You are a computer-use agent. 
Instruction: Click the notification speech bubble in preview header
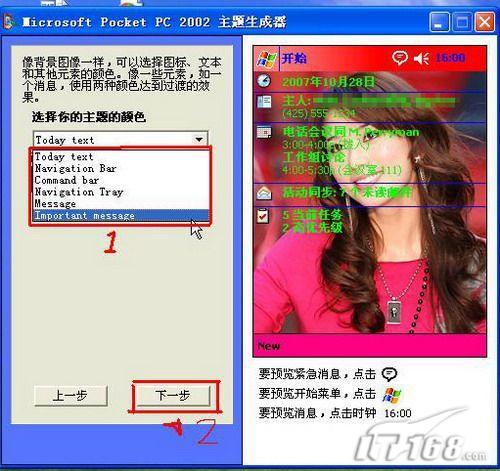click(399, 58)
